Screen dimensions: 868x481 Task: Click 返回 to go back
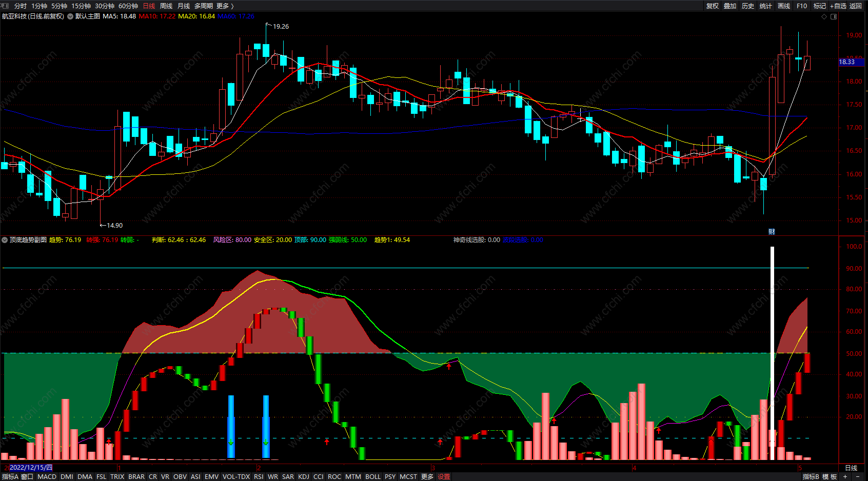[856, 6]
